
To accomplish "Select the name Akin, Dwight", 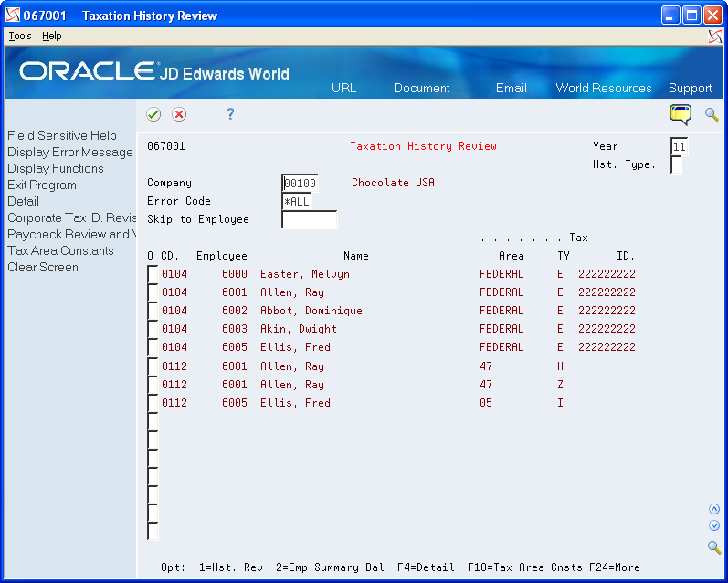I will [x=298, y=329].
